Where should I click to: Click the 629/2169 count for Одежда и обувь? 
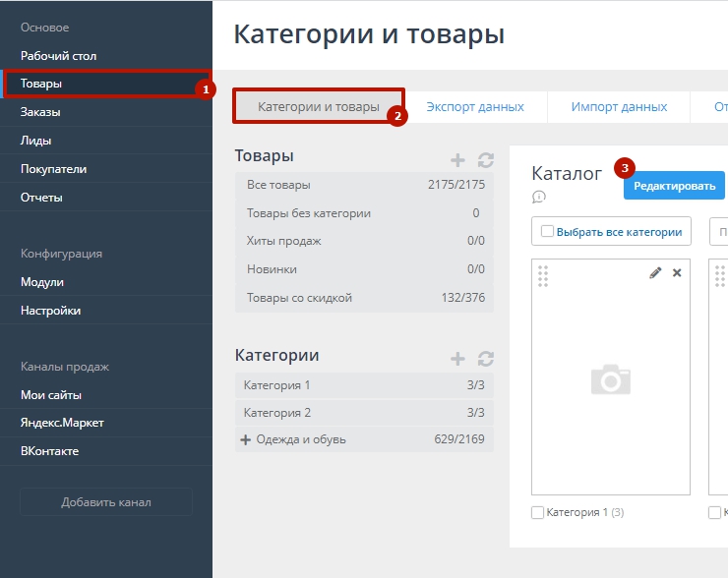(x=459, y=439)
